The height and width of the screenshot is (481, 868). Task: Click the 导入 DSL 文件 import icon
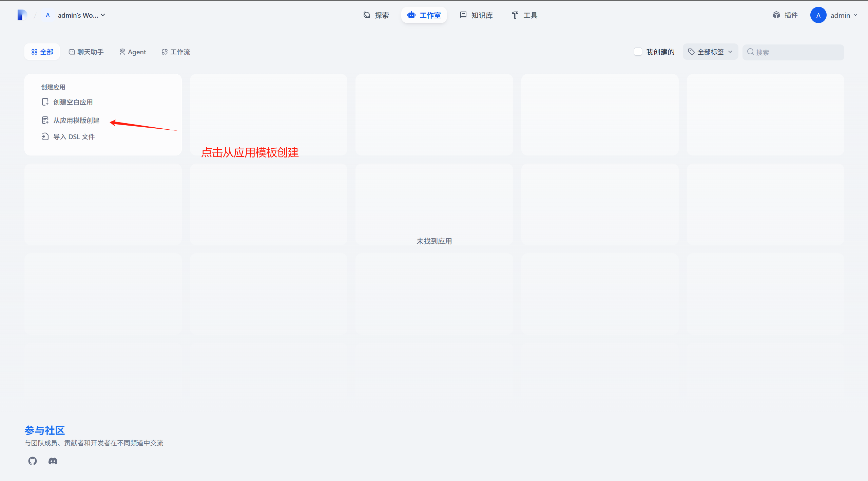[45, 136]
